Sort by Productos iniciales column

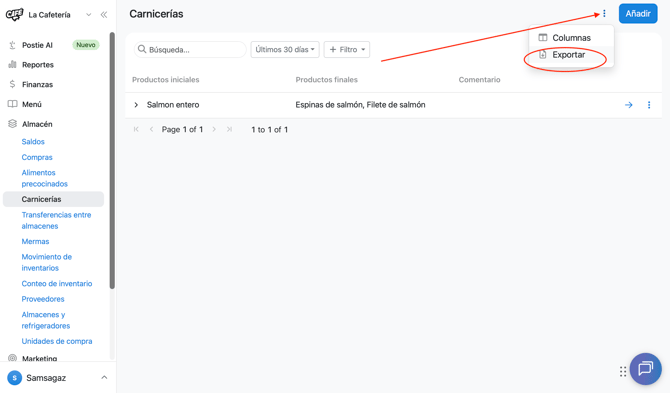(x=166, y=79)
